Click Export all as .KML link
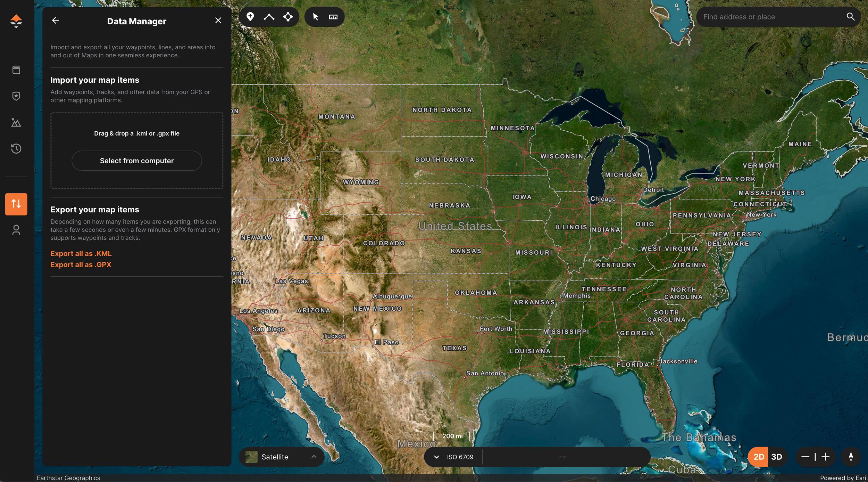Viewport: 868px width, 482px height. 81,253
